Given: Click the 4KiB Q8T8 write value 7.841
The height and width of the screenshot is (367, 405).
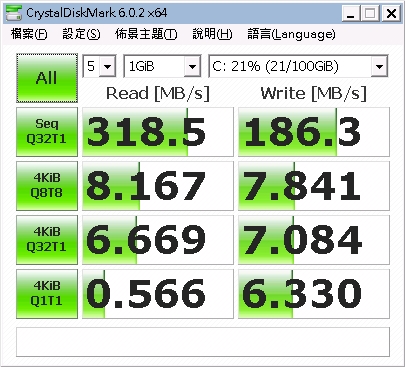Looking at the screenshot, I should pos(314,186).
